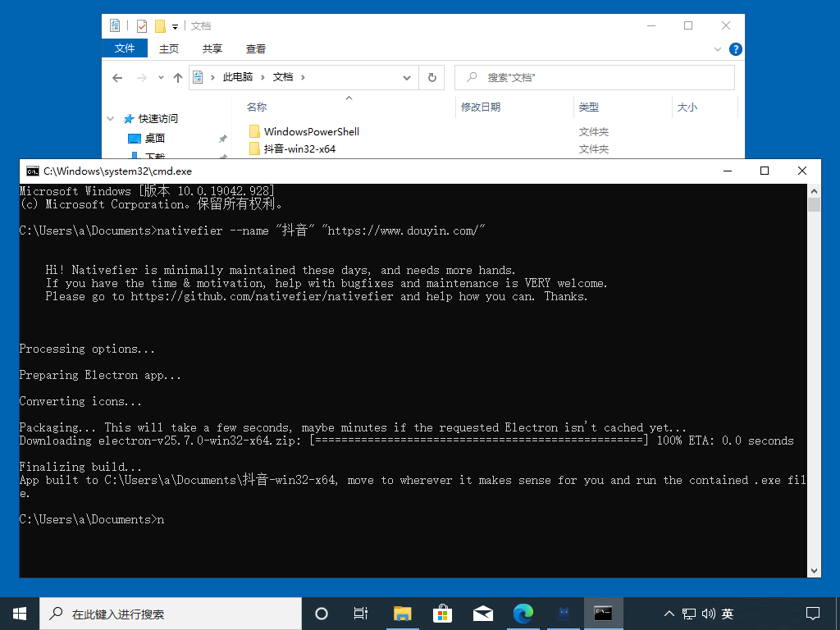Click cmd scrollbar up arrow
Image resolution: width=840 pixels, height=630 pixels.
(x=814, y=190)
